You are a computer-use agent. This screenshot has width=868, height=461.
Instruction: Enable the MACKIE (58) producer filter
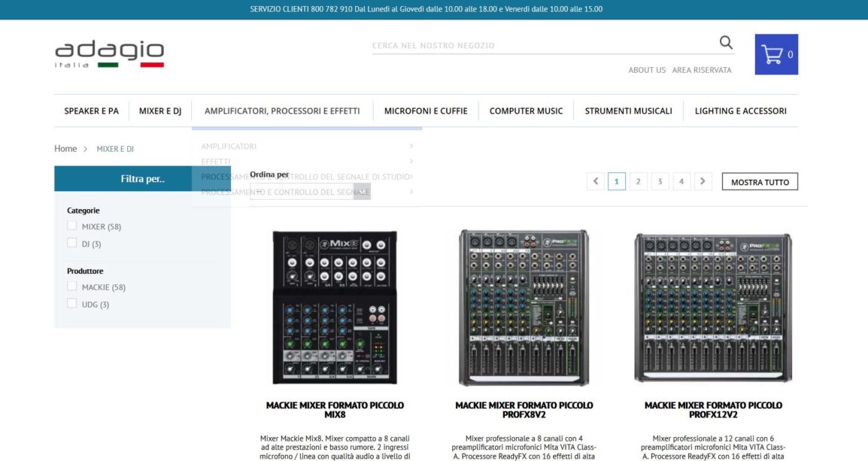72,287
